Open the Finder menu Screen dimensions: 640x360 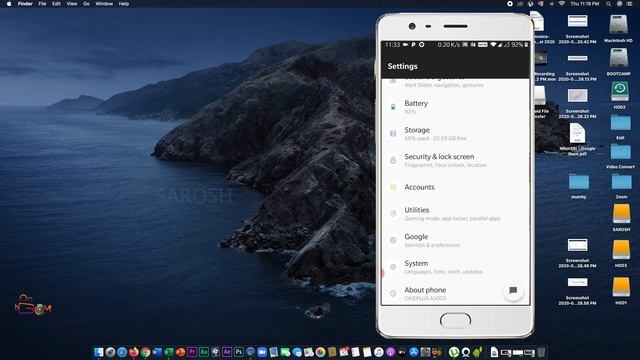[25, 4]
